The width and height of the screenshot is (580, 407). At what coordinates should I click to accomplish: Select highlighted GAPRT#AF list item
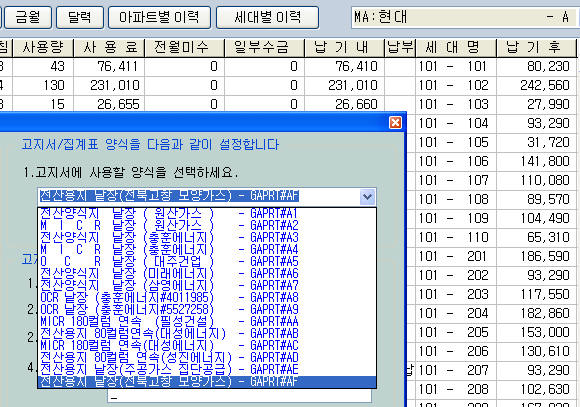pos(207,381)
